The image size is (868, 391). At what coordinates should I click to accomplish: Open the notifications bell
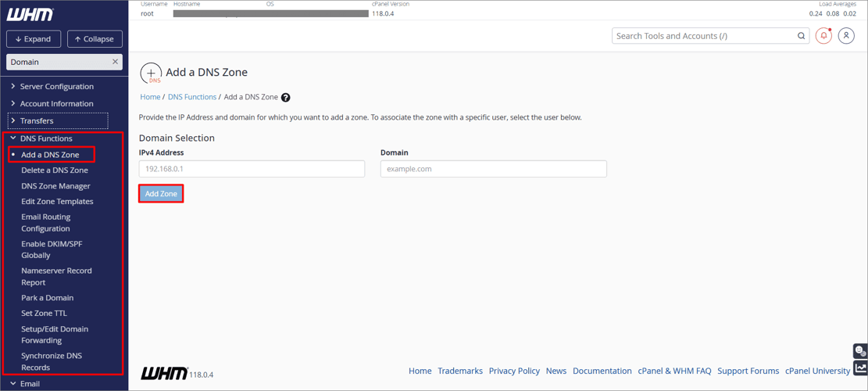point(823,36)
